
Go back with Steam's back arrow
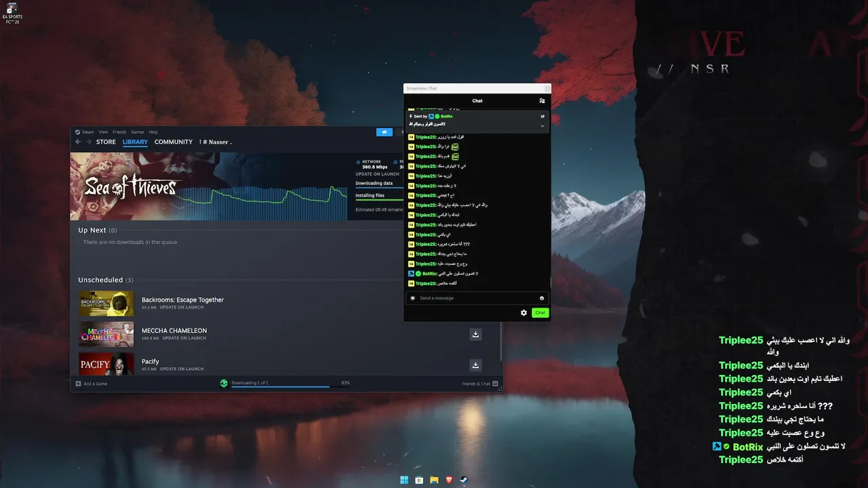[78, 142]
